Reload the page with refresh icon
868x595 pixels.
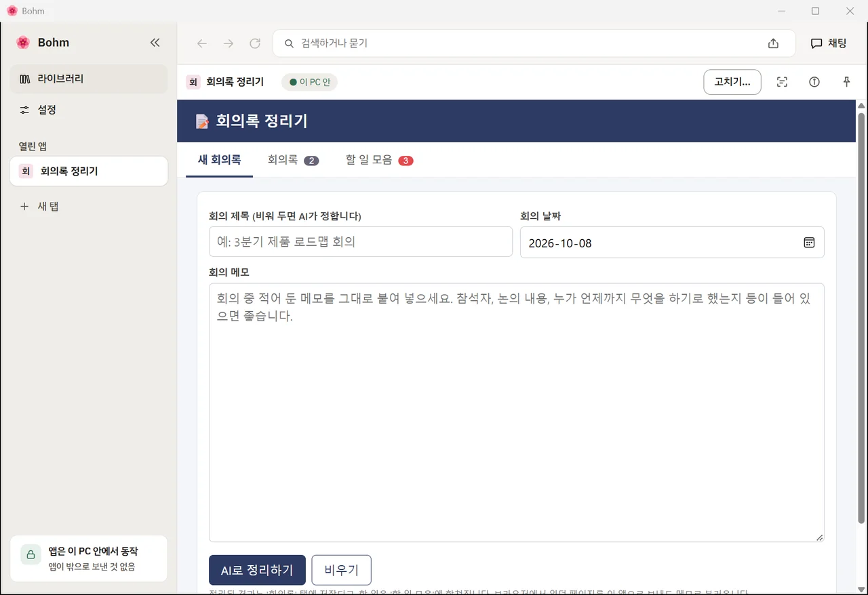pos(255,43)
